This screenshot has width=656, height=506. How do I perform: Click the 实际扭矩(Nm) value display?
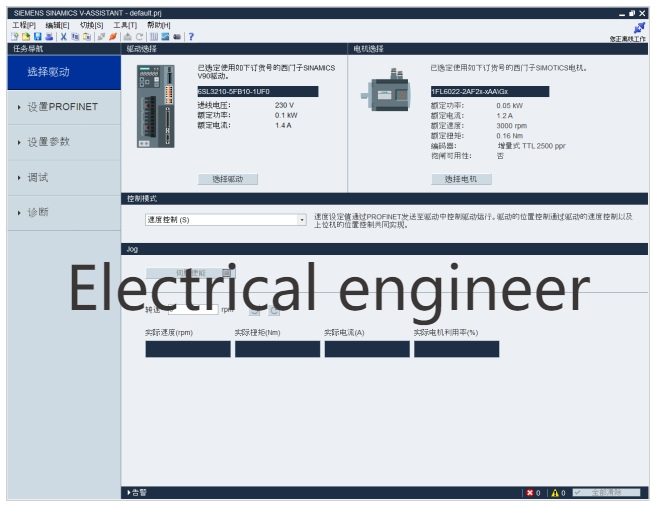point(277,349)
